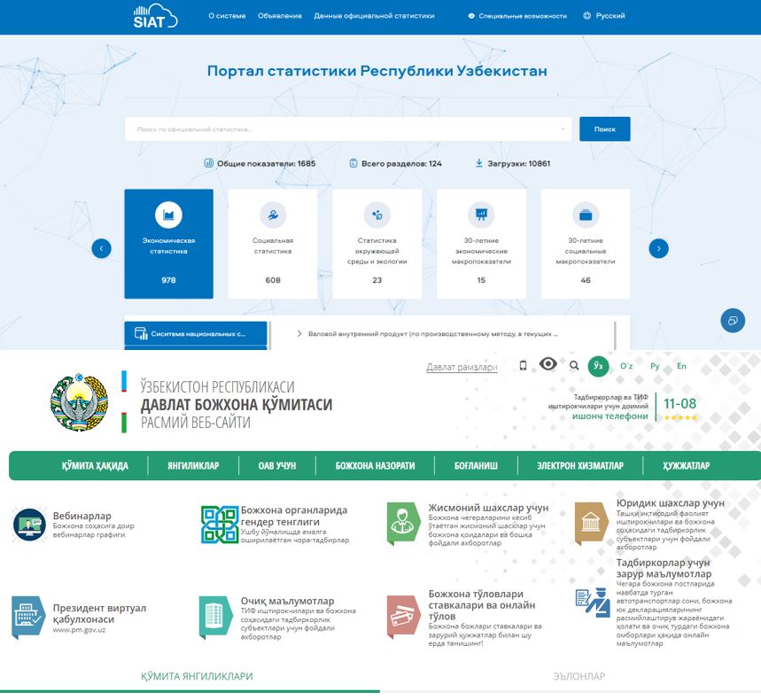Click the Очиқ маълумотлар building icon
The height and width of the screenshot is (700, 761).
coord(214,612)
